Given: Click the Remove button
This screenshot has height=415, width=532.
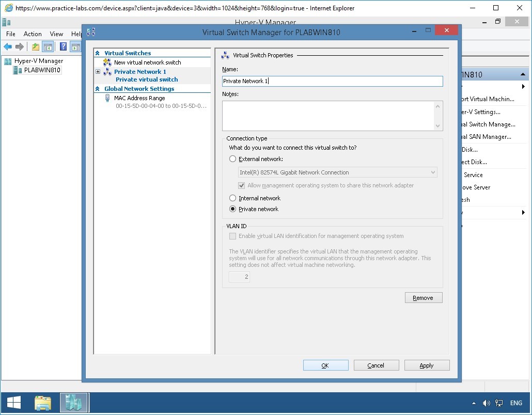Looking at the screenshot, I should (423, 297).
